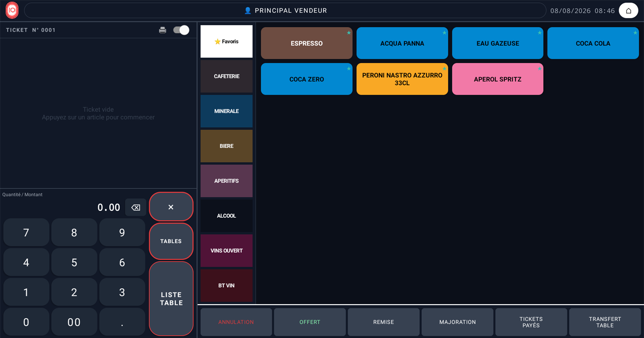Toggle the ticket print switch
The height and width of the screenshot is (338, 644).
(181, 30)
